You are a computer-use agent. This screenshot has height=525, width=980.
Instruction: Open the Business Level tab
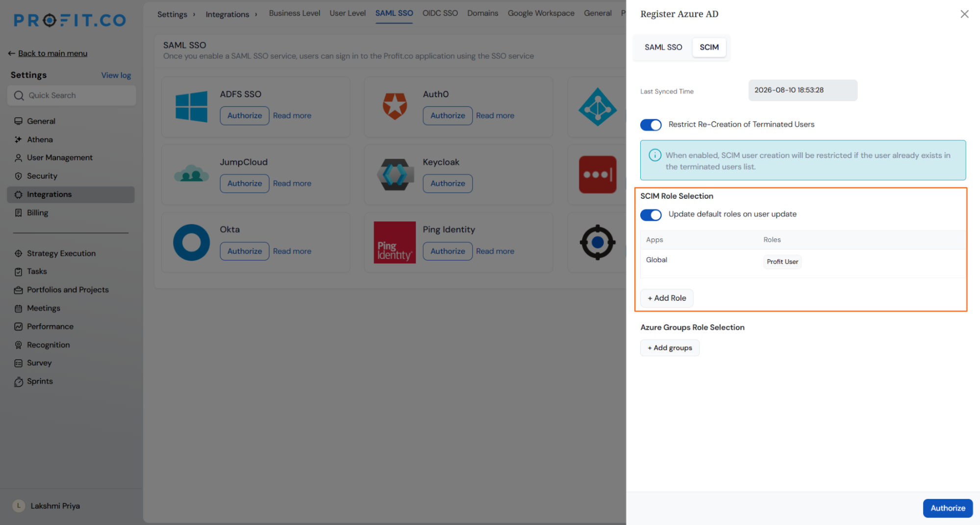point(294,13)
